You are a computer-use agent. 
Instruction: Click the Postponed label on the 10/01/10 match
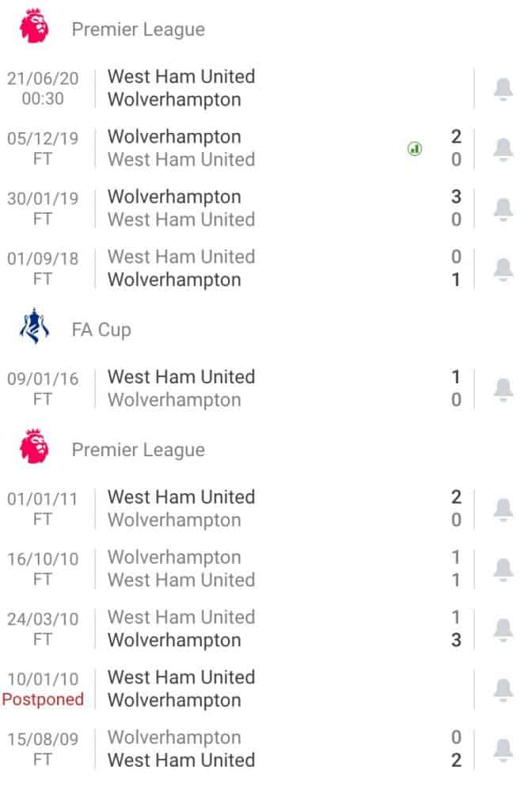pos(44,700)
